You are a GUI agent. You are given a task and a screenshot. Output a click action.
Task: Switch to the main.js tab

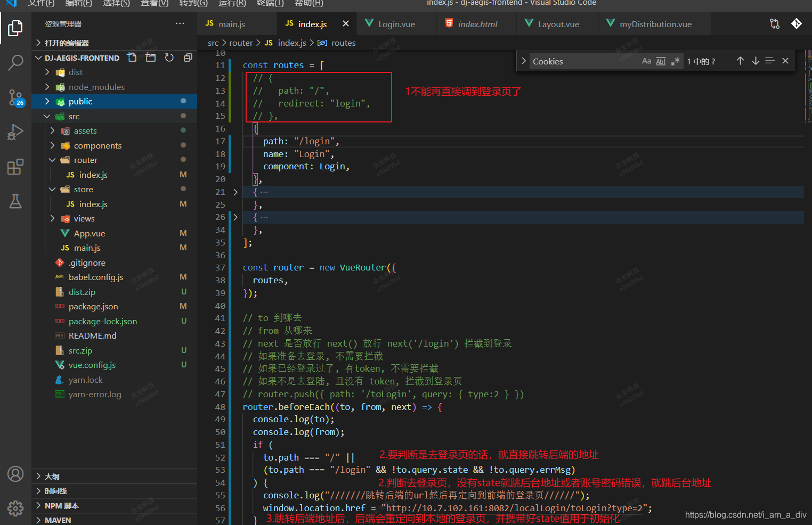point(237,24)
